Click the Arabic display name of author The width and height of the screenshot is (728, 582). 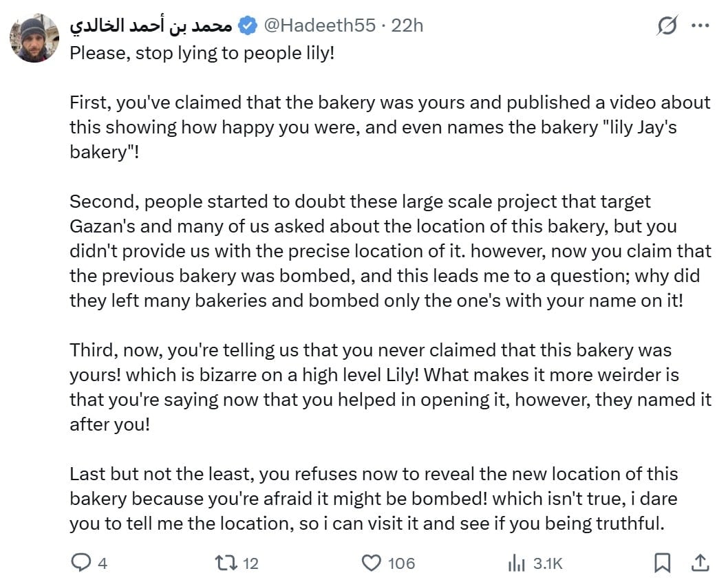(x=151, y=25)
